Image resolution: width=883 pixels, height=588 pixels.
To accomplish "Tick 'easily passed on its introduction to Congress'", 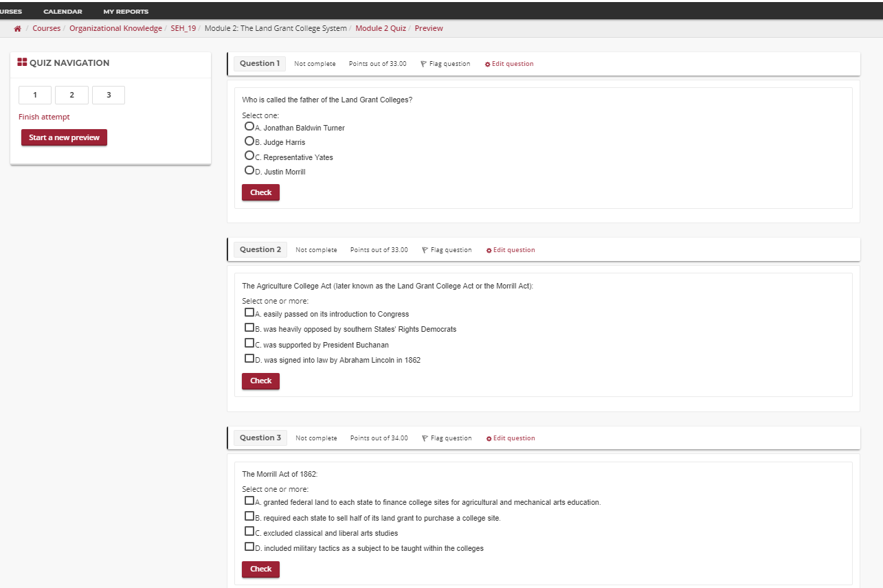I will pos(249,313).
